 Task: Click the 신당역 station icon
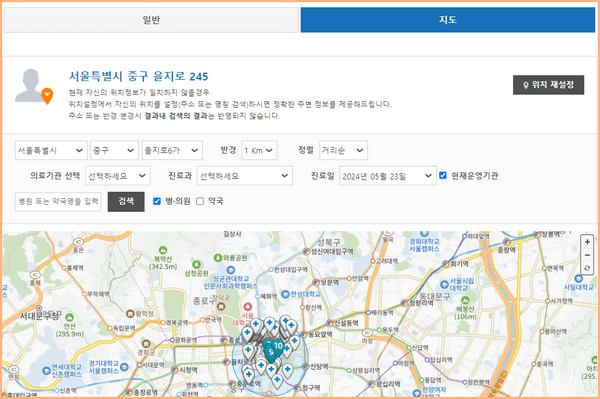click(306, 366)
